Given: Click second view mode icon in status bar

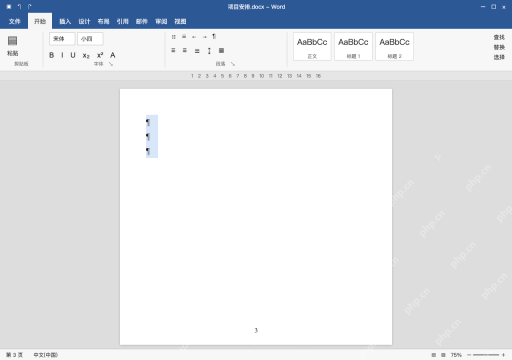Looking at the screenshot, I should [x=443, y=355].
